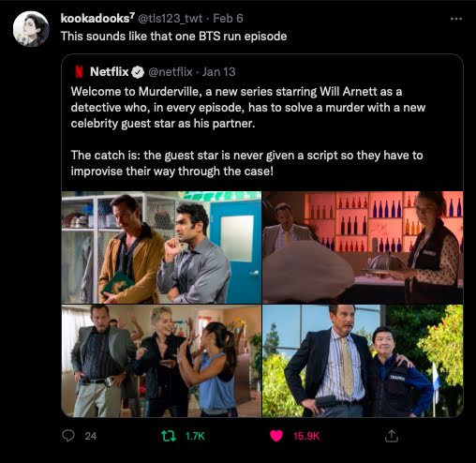Viewport: 476px width, 463px height.
Task: Open the Netflix account name in the quoted tweet
Action: coord(109,72)
